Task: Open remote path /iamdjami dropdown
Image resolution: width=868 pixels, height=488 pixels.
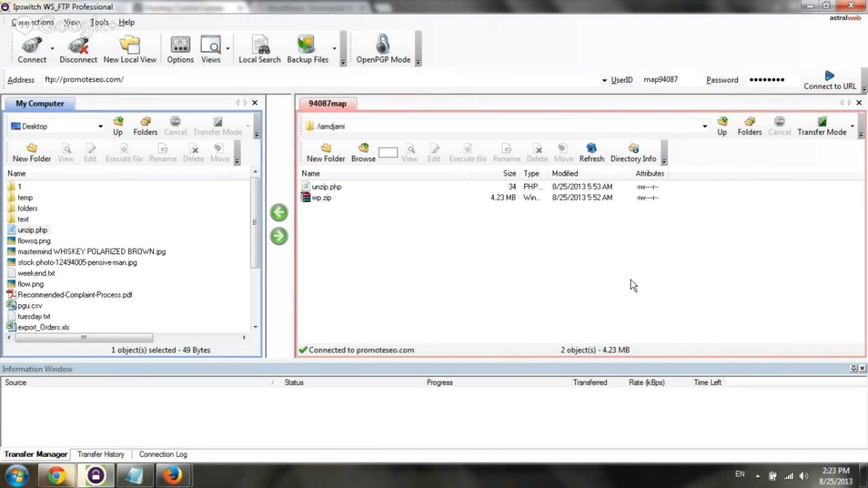Action: 705,127
